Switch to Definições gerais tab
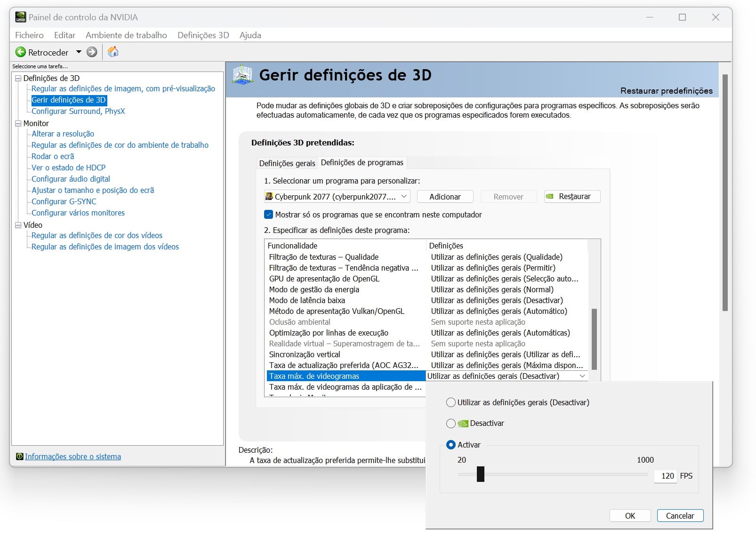The image size is (756, 544). [x=287, y=163]
